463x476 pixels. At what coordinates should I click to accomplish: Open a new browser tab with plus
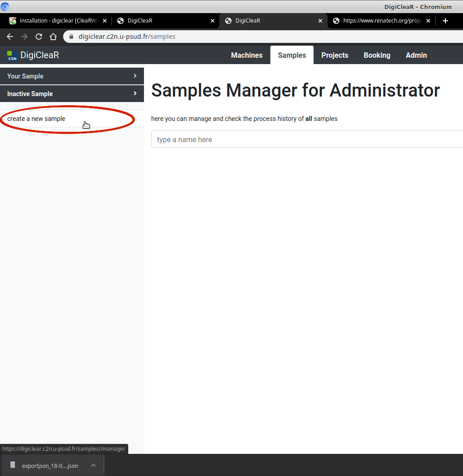click(445, 21)
